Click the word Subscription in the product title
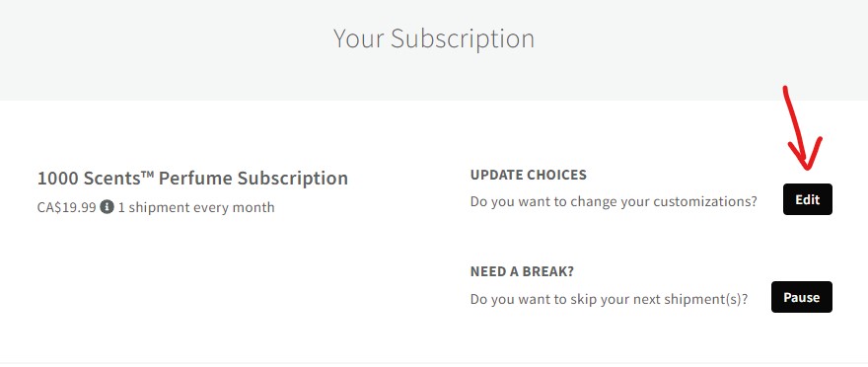The image size is (868, 367). point(293,179)
